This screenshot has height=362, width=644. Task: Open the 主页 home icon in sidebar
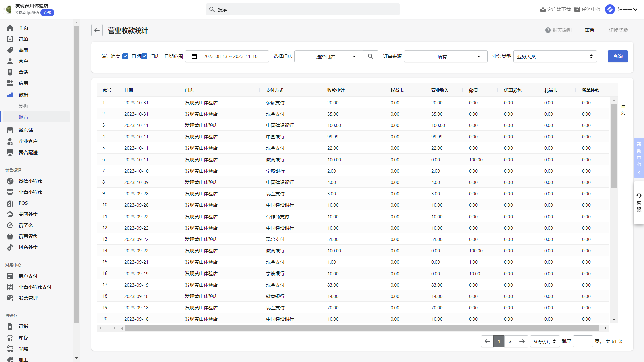[10, 28]
